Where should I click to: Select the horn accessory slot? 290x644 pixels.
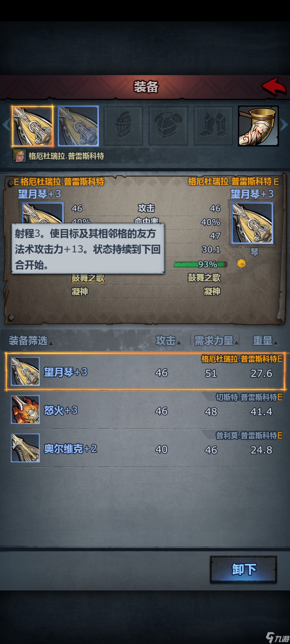tap(258, 126)
